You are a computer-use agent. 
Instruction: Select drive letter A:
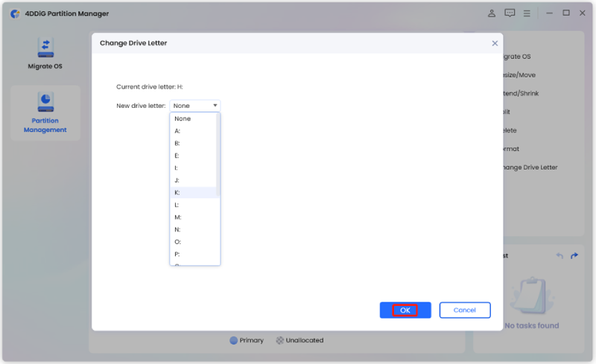pyautogui.click(x=194, y=131)
